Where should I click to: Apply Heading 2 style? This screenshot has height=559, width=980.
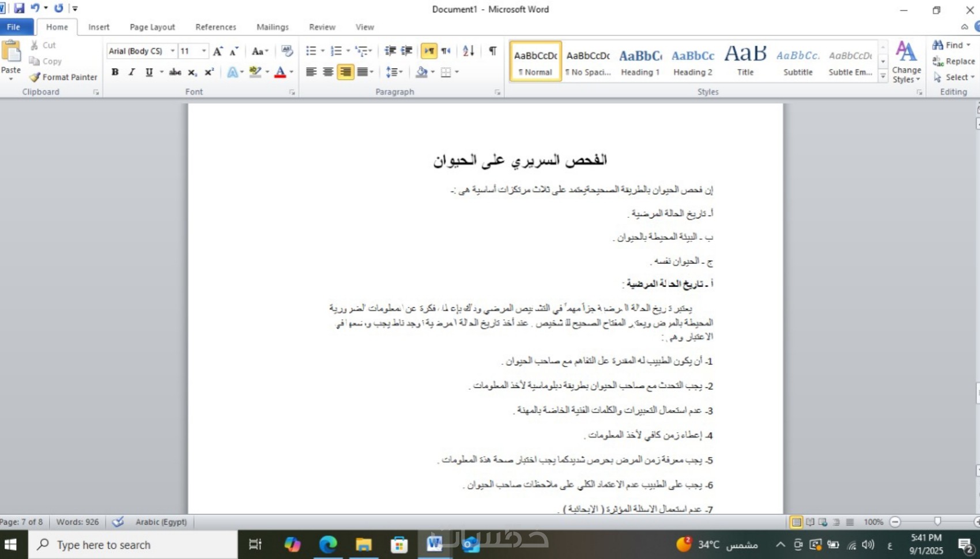[693, 61]
